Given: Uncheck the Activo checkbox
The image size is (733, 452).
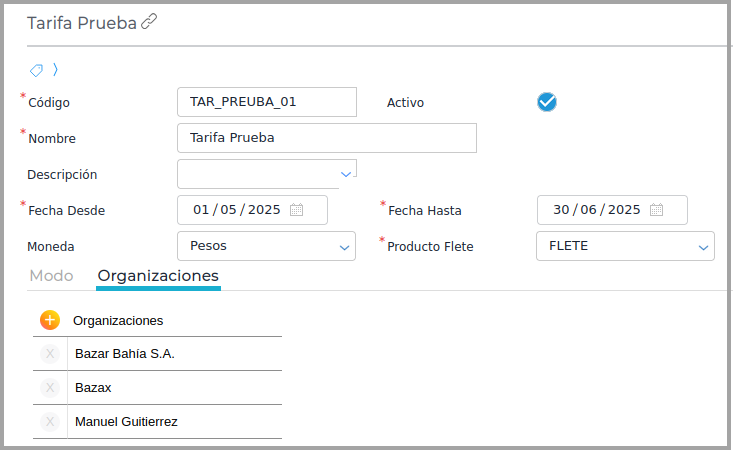Looking at the screenshot, I should click(546, 101).
